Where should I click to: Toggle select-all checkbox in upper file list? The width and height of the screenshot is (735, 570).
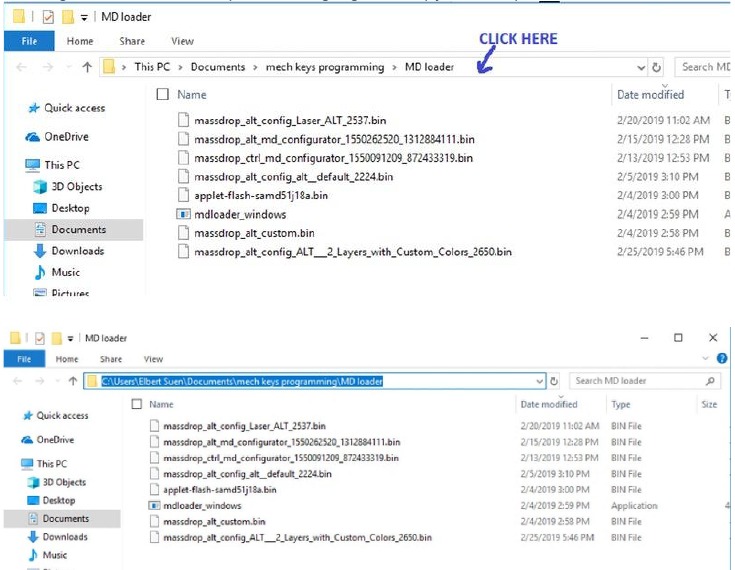(163, 94)
